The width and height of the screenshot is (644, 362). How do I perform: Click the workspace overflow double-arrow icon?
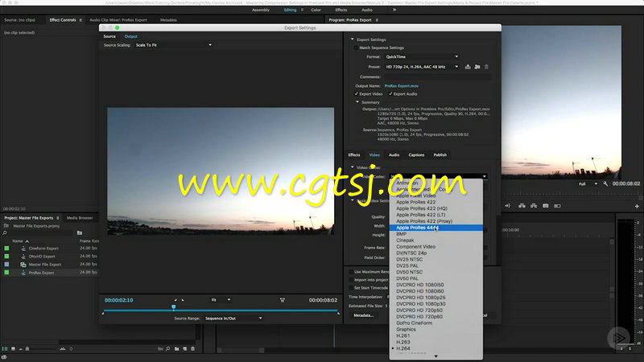(x=394, y=10)
